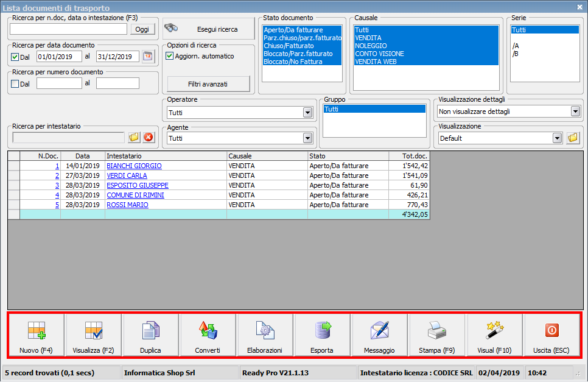Open the ESPOSITO GIUSEPPE link
588x382 pixels.
click(x=137, y=185)
